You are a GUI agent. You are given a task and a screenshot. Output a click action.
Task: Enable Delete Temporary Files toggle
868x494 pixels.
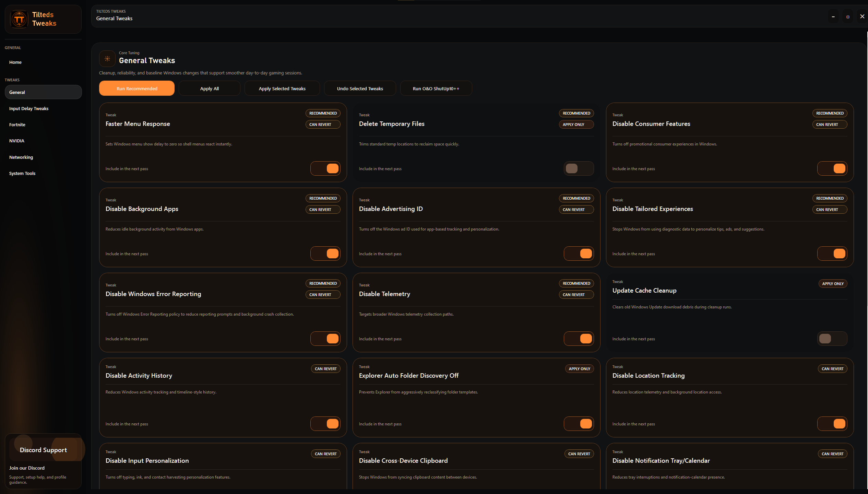pyautogui.click(x=579, y=168)
